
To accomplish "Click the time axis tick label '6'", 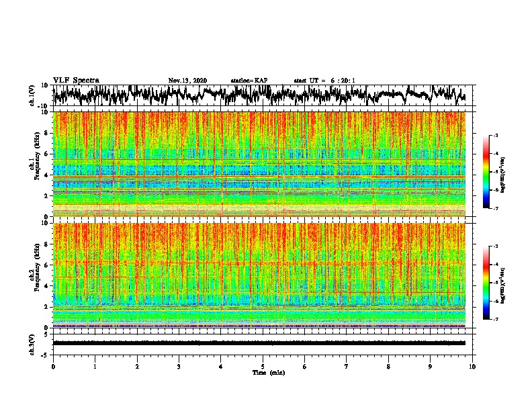I will tap(305, 367).
